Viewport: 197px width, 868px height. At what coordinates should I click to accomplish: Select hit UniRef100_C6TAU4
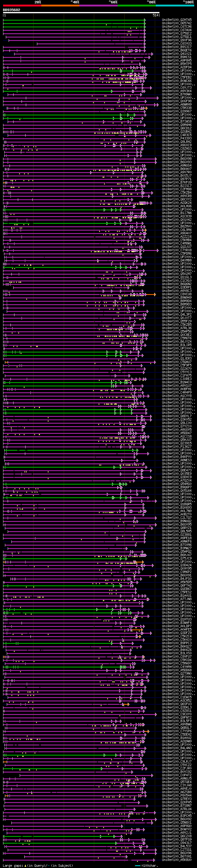click(177, 30)
